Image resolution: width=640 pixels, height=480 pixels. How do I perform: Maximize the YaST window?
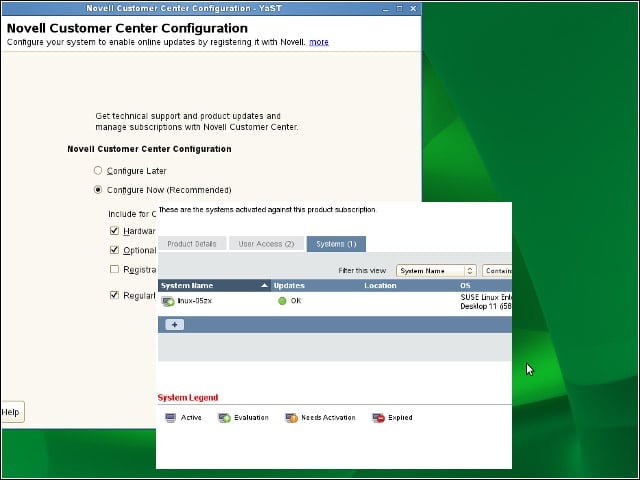pyautogui.click(x=400, y=8)
